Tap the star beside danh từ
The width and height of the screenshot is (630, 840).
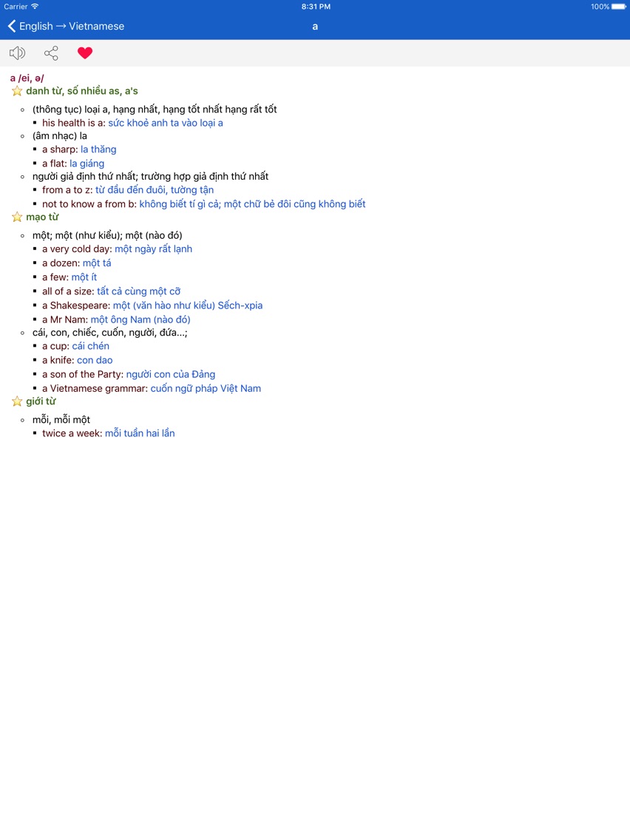click(17, 91)
